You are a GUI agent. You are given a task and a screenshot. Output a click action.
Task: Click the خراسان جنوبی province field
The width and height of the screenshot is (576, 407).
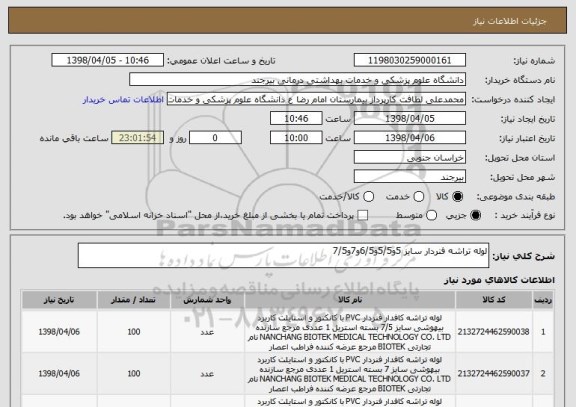(410, 158)
